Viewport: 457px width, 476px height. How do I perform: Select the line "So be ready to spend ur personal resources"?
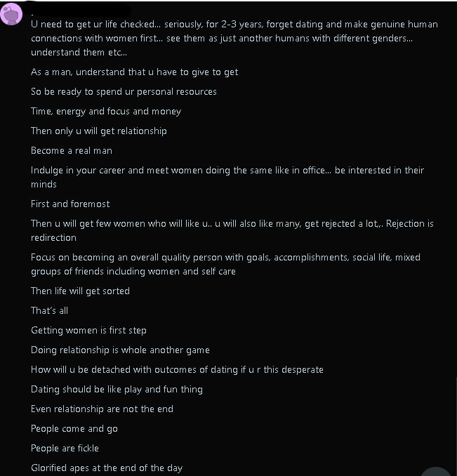pyautogui.click(x=124, y=91)
